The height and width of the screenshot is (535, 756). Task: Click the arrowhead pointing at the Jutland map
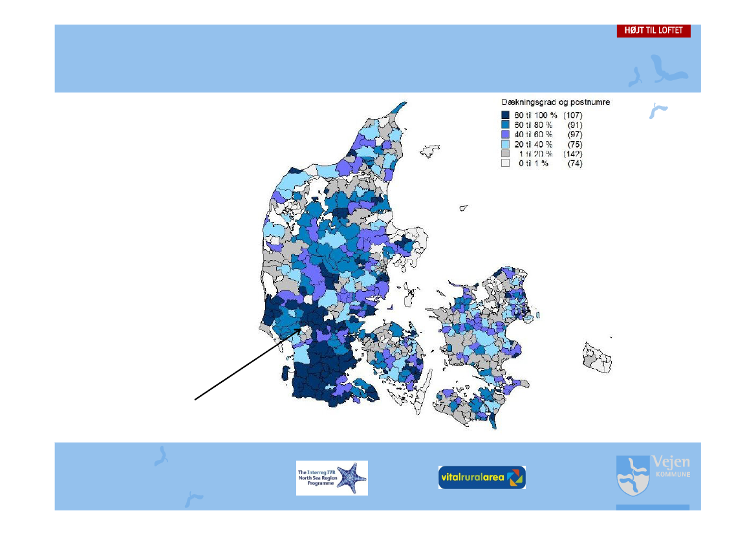coord(299,331)
